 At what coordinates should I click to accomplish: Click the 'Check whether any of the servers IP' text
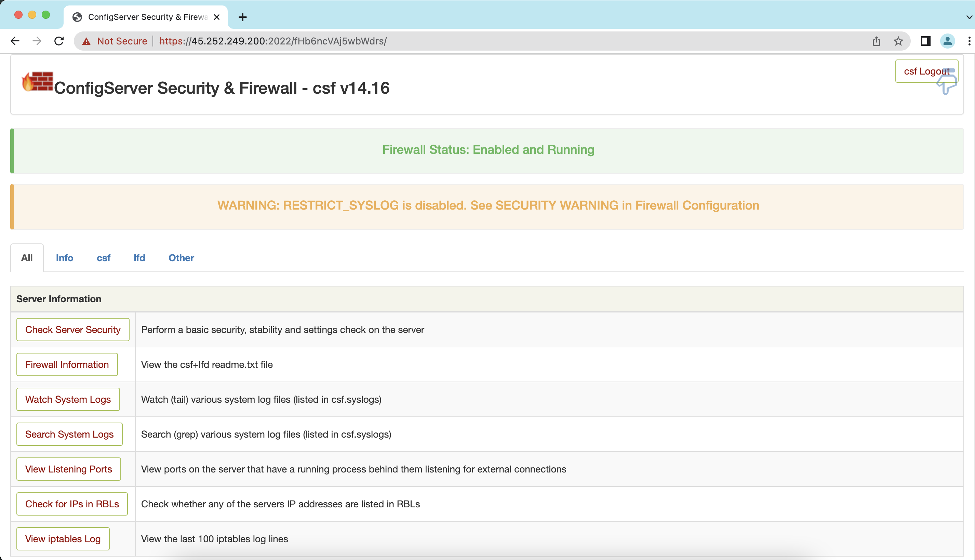tap(280, 504)
